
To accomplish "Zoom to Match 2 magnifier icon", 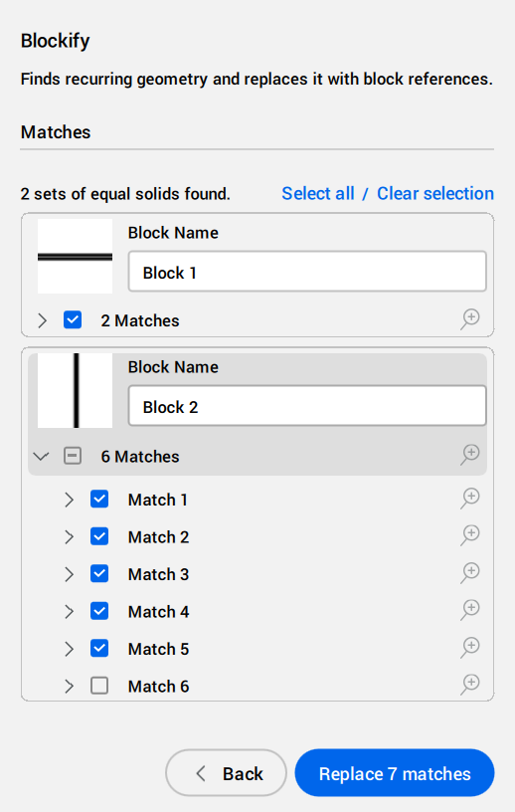I will 470,535.
